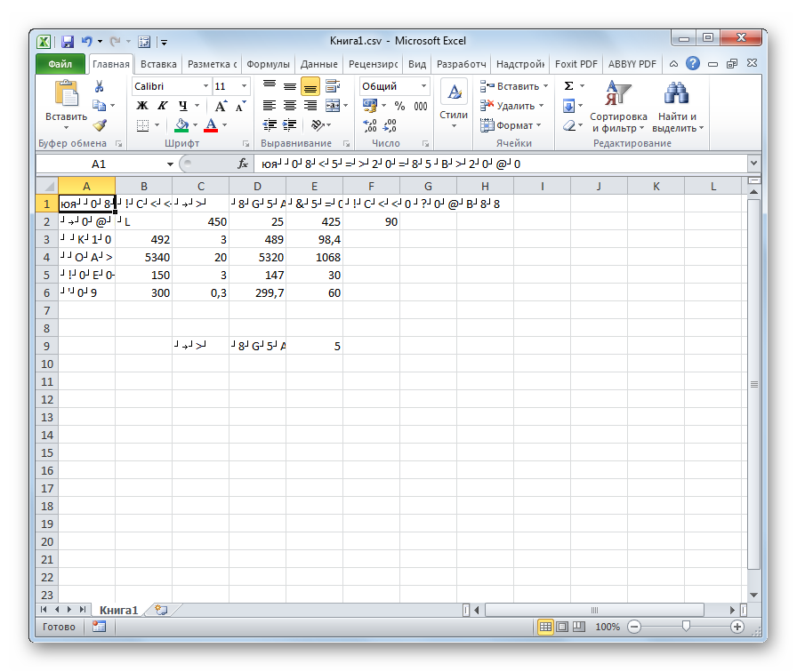Toggle the bottom align button

[x=310, y=86]
